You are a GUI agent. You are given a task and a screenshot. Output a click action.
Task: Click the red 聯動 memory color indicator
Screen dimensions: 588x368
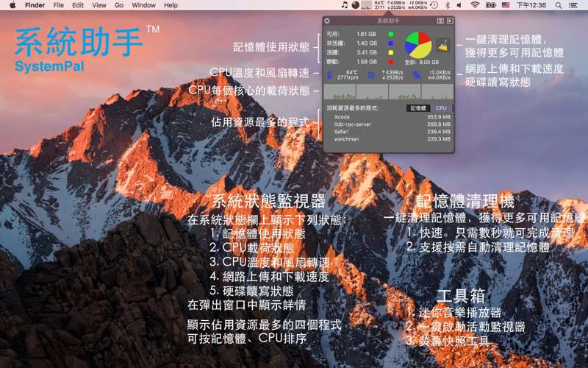point(391,62)
